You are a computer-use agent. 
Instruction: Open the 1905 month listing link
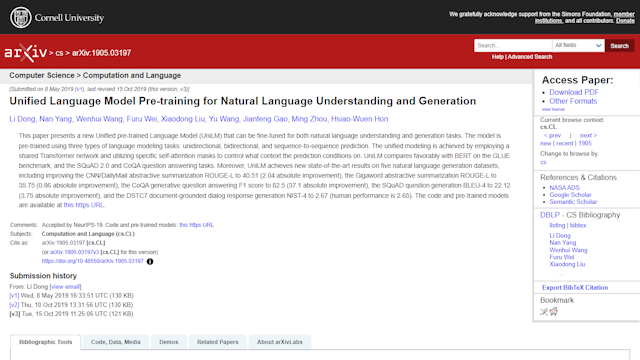tap(585, 144)
